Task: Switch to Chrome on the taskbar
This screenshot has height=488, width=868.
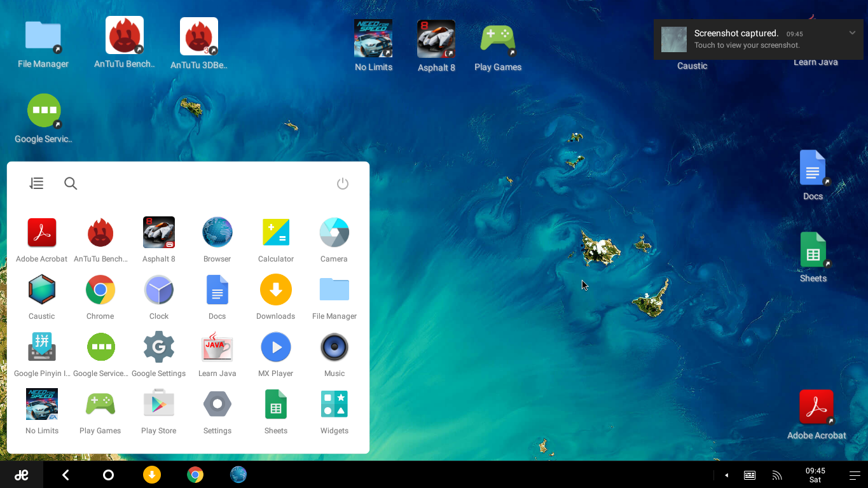Action: (195, 475)
